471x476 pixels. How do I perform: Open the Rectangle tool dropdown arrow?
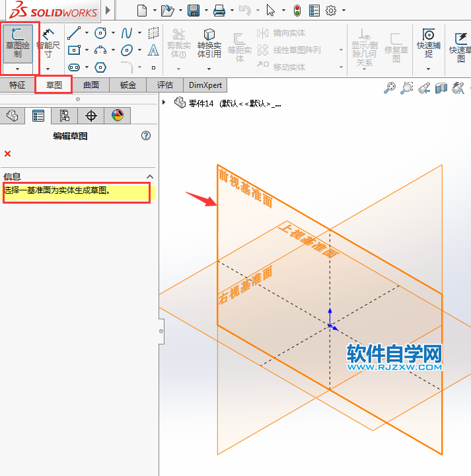[x=87, y=50]
